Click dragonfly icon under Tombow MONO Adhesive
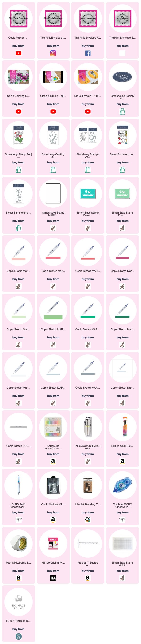 click(x=122, y=520)
